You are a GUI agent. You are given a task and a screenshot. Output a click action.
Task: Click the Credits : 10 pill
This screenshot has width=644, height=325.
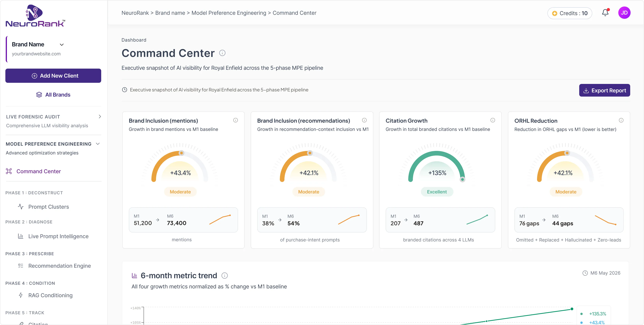(570, 13)
